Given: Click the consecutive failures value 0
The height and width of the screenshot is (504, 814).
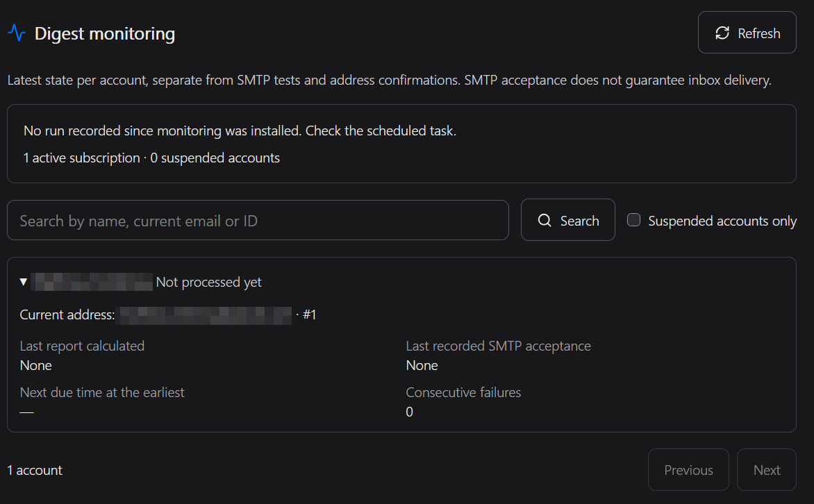Looking at the screenshot, I should tap(410, 412).
